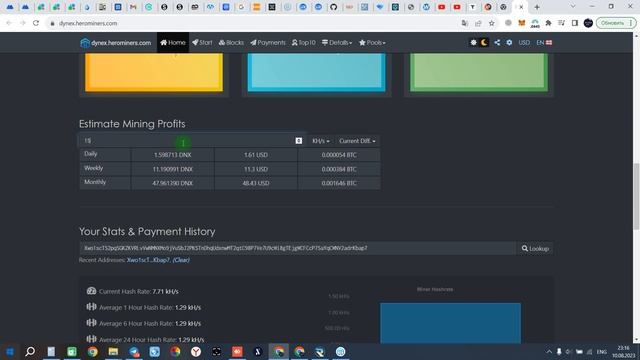Click the translate page icon

(464, 23)
